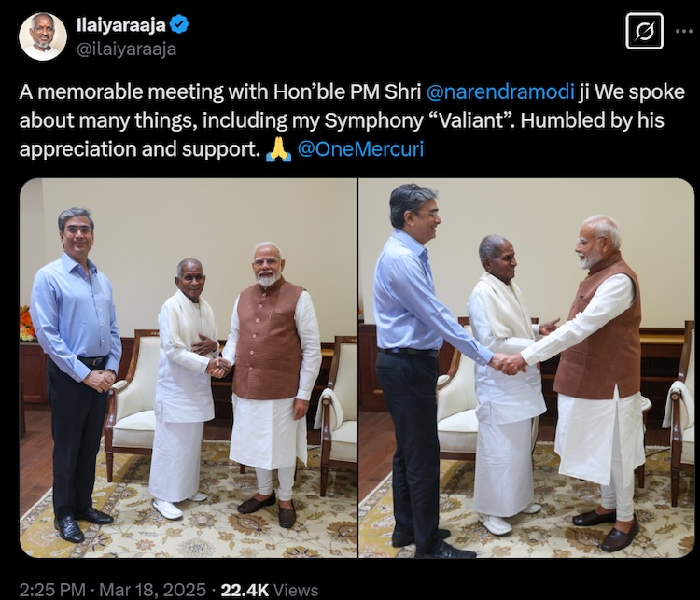Click the folded hands emoji
This screenshot has width=700, height=600.
278,149
